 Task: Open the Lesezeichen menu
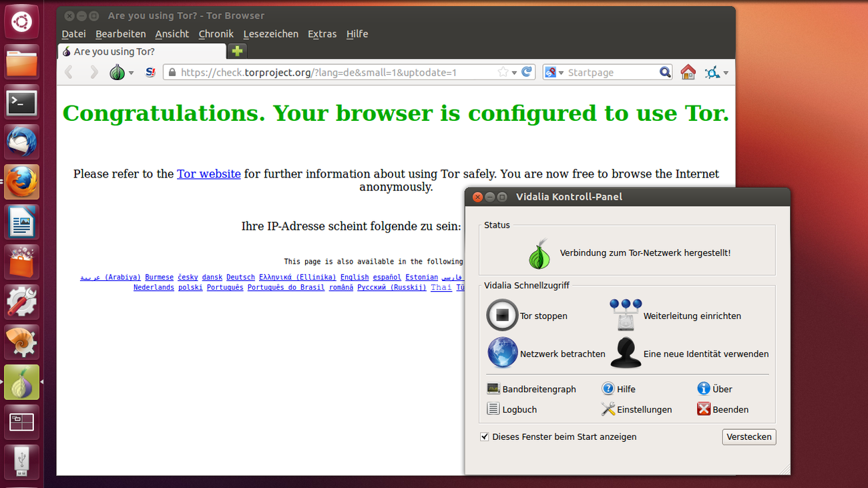[270, 34]
